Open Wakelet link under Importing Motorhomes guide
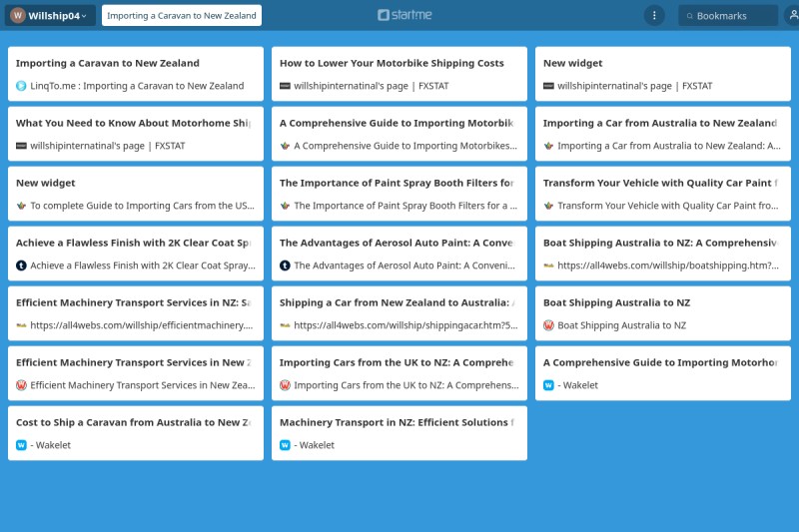This screenshot has height=532, width=799. 578,385
